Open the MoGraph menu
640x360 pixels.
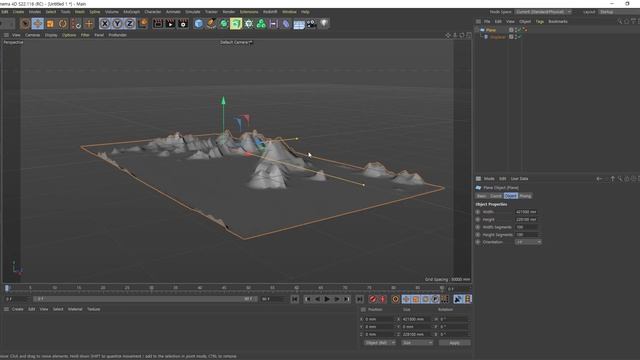(131, 12)
